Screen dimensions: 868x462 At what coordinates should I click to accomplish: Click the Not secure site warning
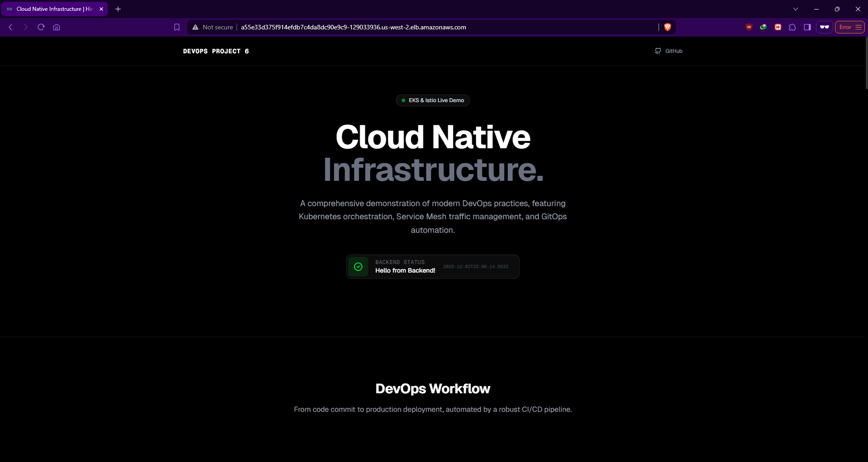(213, 27)
